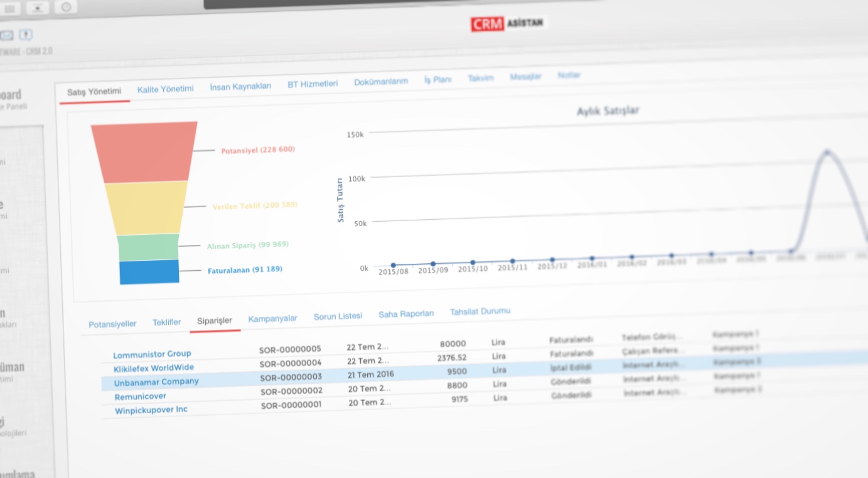This screenshot has width=868, height=478.
Task: Click the 2015/10 data point on chart
Action: tap(473, 263)
